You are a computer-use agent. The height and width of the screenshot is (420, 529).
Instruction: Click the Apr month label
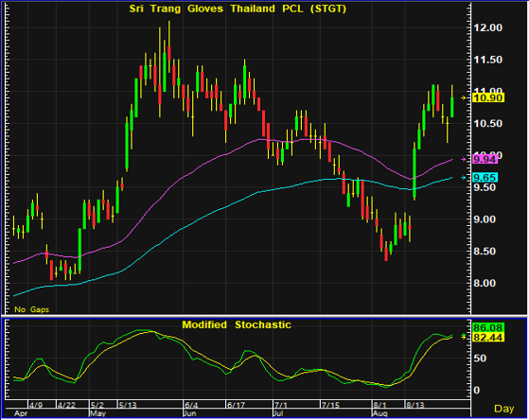(21, 414)
